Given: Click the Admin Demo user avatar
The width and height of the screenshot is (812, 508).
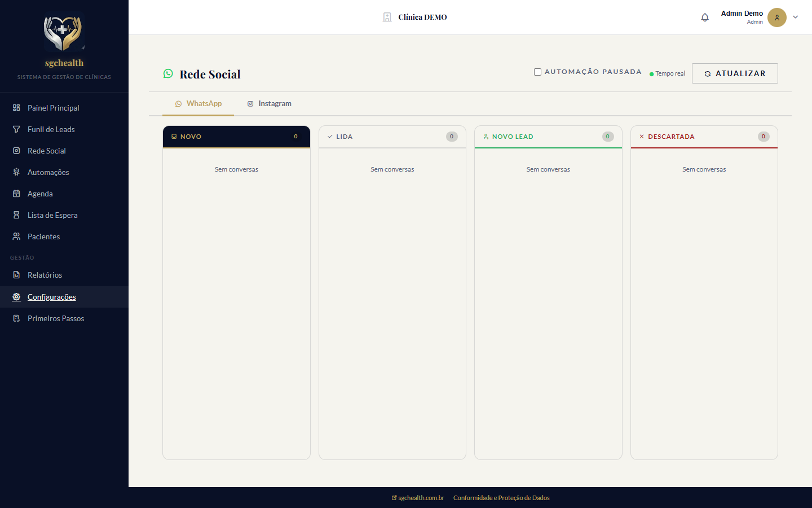Looking at the screenshot, I should coord(777,17).
